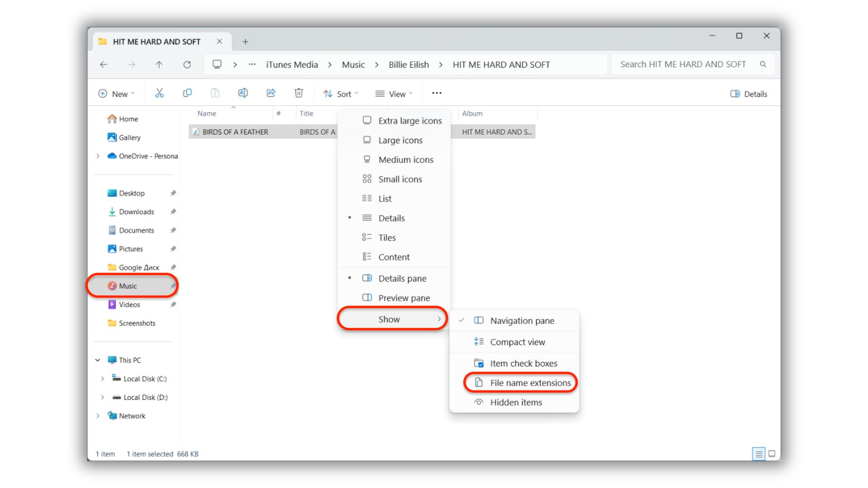Screen dimensions: 868x488
Task: Choose Extra large icons view
Action: 394,121
